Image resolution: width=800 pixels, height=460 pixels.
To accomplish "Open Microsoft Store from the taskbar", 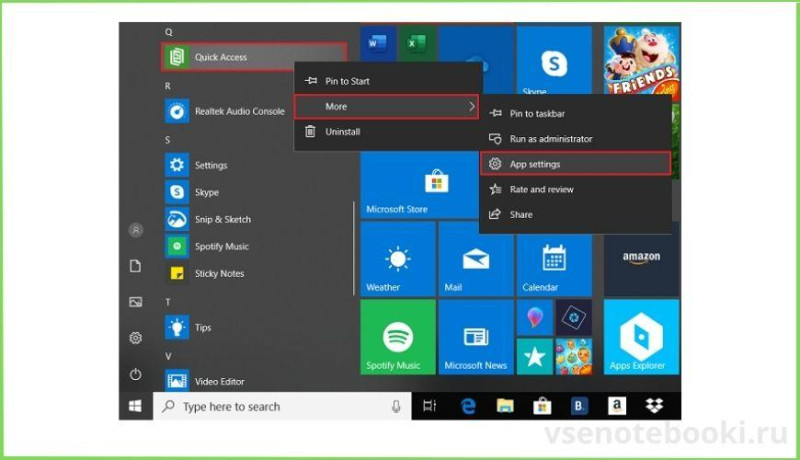I will (542, 406).
